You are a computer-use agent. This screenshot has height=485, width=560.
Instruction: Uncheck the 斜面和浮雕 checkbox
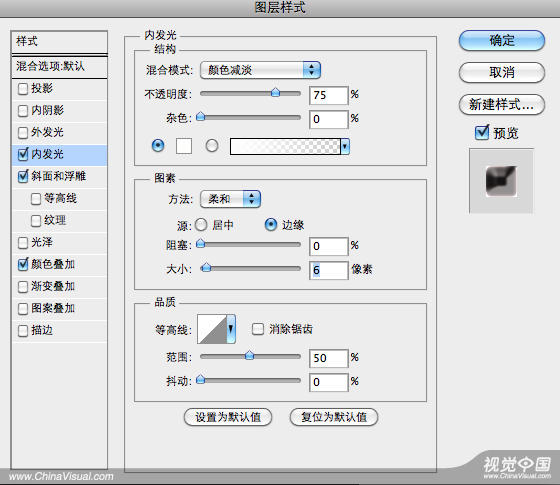click(23, 176)
